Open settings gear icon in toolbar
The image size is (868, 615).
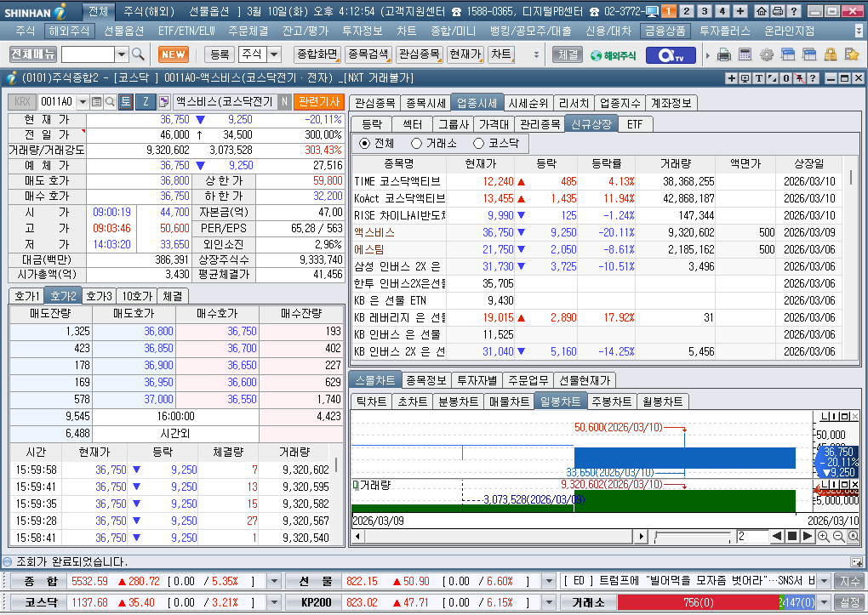[767, 54]
